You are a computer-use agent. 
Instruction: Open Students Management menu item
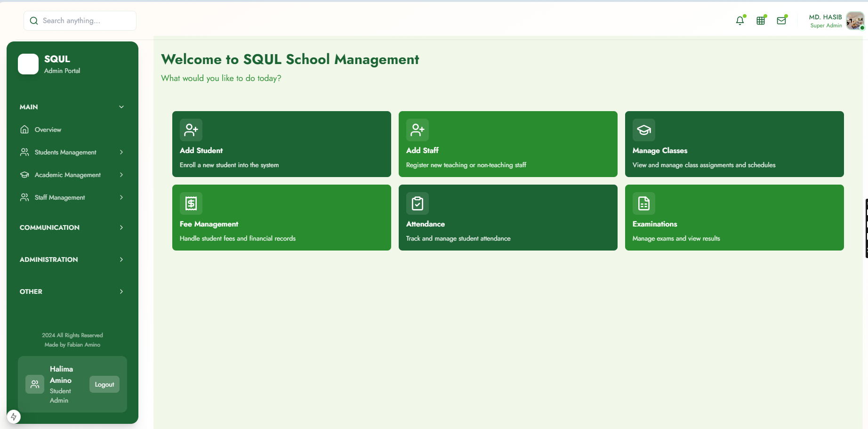tap(72, 152)
